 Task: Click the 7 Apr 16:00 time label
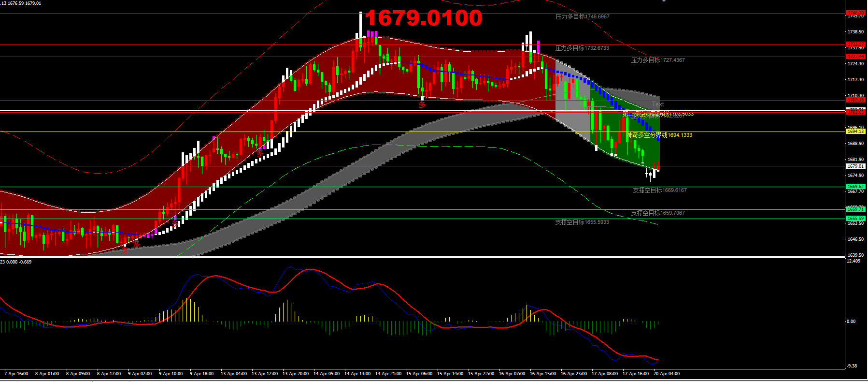click(x=16, y=374)
